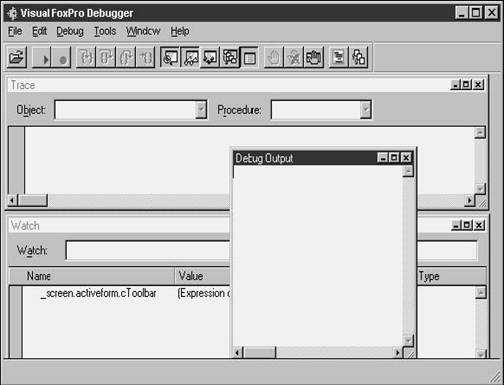Close the Watch window
Image resolution: width=504 pixels, height=385 pixels.
[x=479, y=225]
